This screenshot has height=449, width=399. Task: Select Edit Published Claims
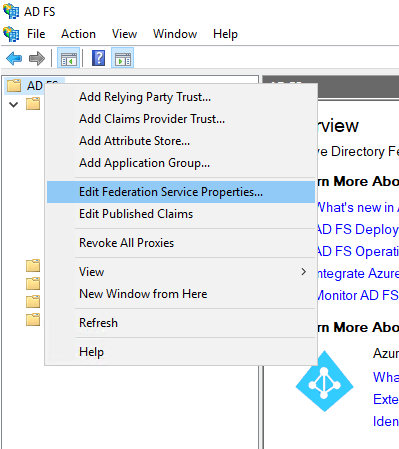point(181,214)
